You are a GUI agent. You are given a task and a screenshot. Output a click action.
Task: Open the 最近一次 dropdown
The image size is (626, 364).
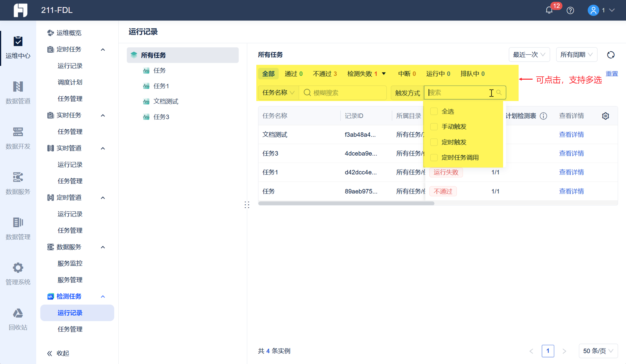tap(529, 55)
